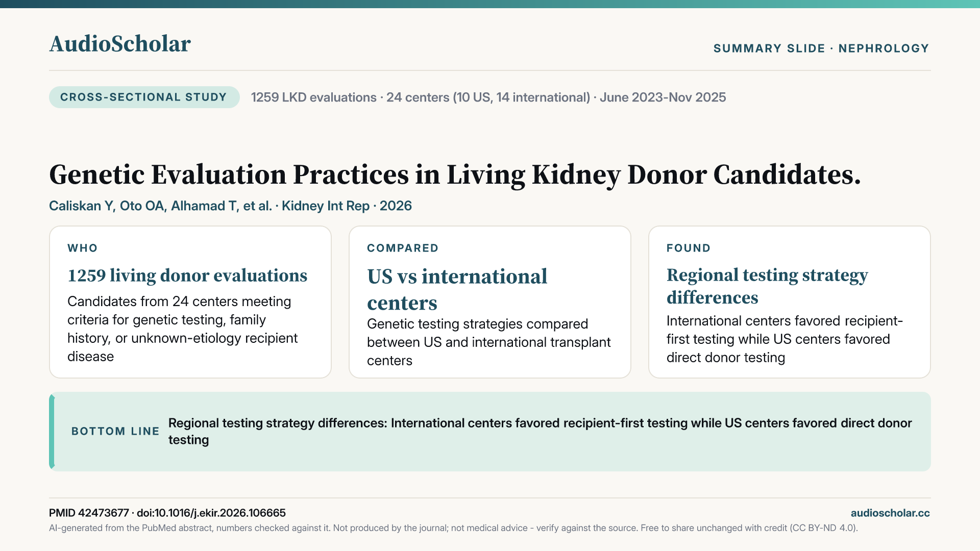Click the AudioScholar logo title
Screen dimensions: 980x551
[x=120, y=44]
